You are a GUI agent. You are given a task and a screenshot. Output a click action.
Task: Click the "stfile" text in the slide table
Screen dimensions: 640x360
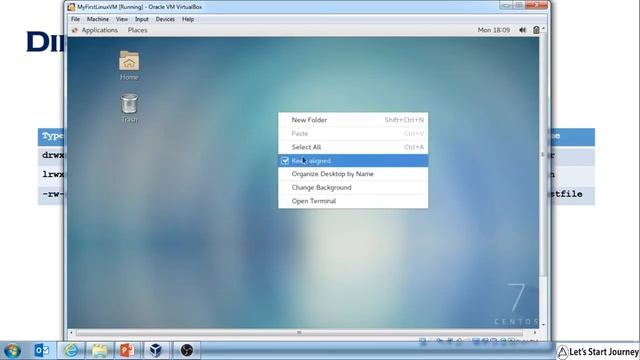coord(567,194)
